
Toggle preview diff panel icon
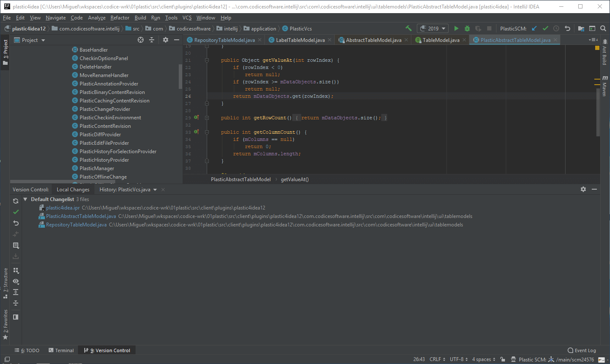[x=16, y=317]
